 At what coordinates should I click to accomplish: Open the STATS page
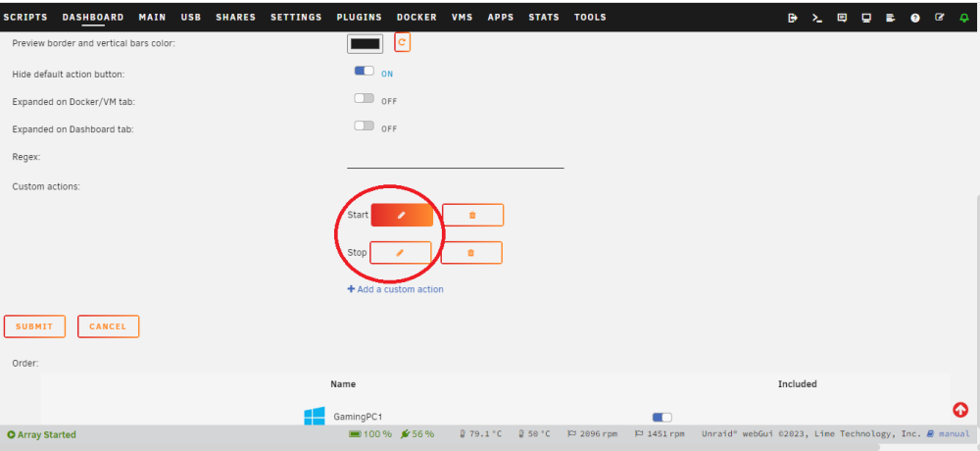(x=544, y=18)
